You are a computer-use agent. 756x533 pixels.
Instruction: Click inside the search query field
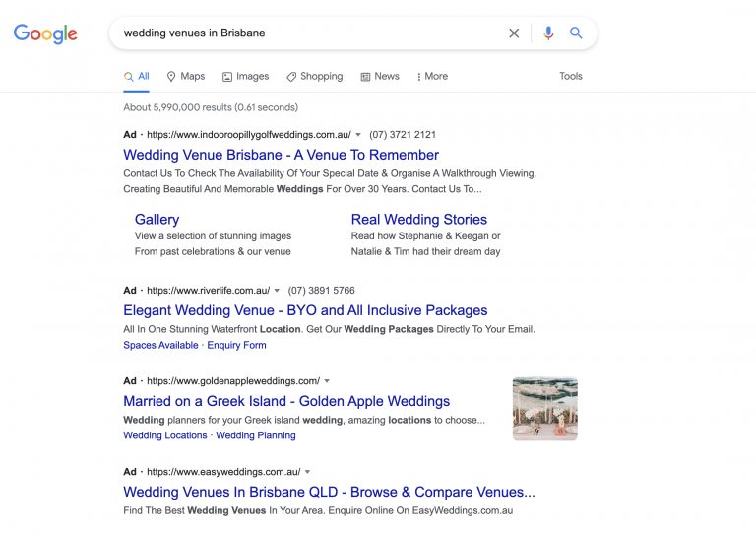click(305, 33)
